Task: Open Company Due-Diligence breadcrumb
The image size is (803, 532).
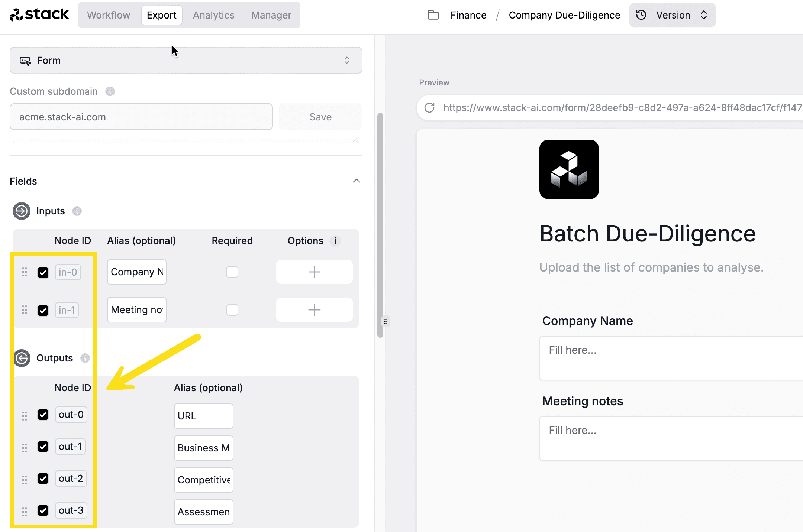Action: pyautogui.click(x=564, y=15)
